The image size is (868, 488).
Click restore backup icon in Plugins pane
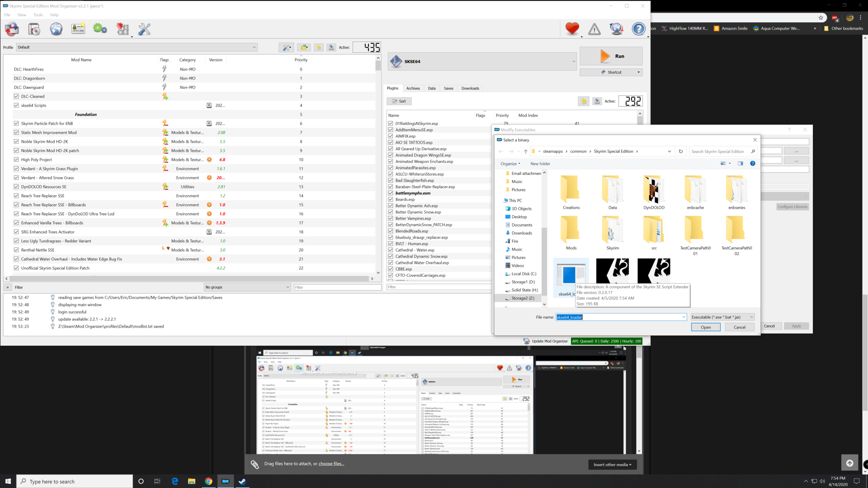584,101
